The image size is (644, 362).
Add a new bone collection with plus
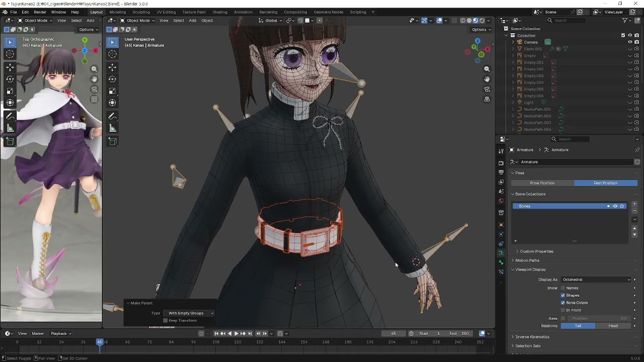click(x=634, y=204)
